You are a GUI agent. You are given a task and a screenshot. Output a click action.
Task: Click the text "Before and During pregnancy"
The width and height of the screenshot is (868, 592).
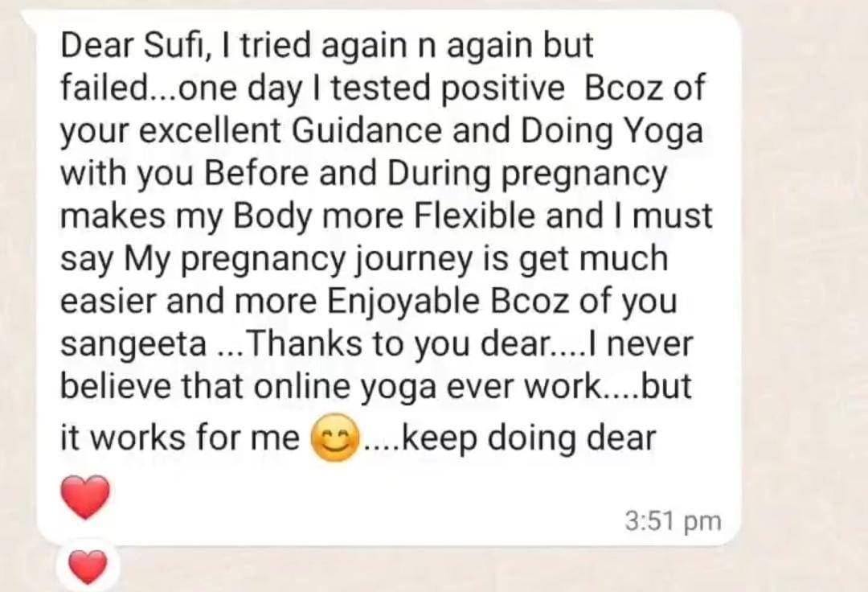click(436, 174)
